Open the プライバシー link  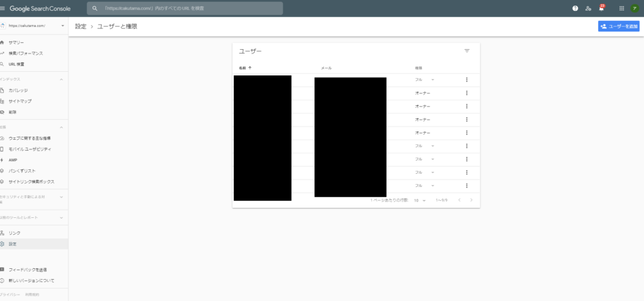click(x=10, y=295)
